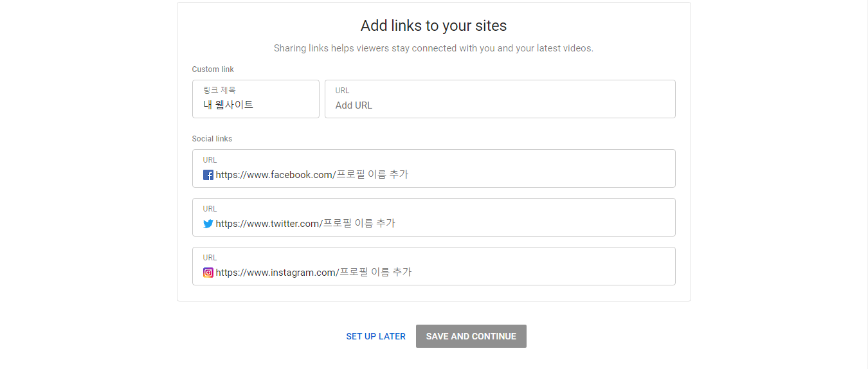Click the Instagram logo icon
This screenshot has width=868, height=369.
click(208, 273)
